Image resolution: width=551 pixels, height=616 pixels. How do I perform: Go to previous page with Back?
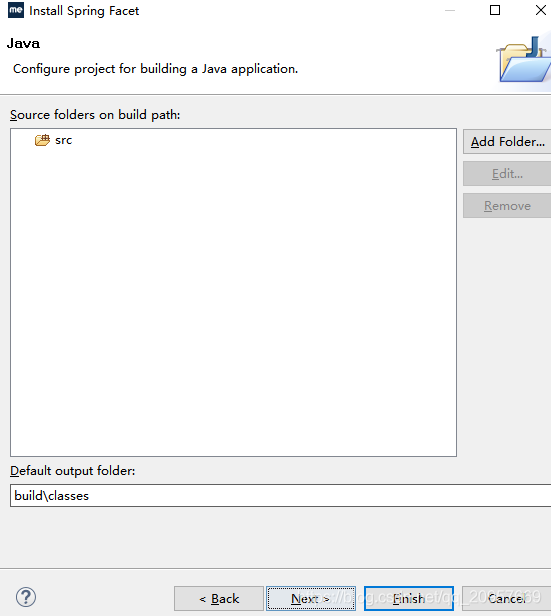tap(219, 598)
